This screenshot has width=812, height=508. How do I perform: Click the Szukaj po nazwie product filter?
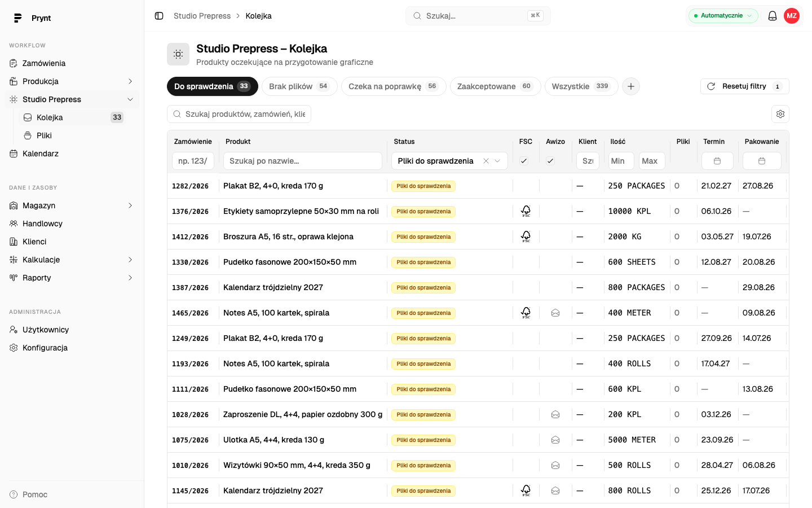click(x=303, y=161)
